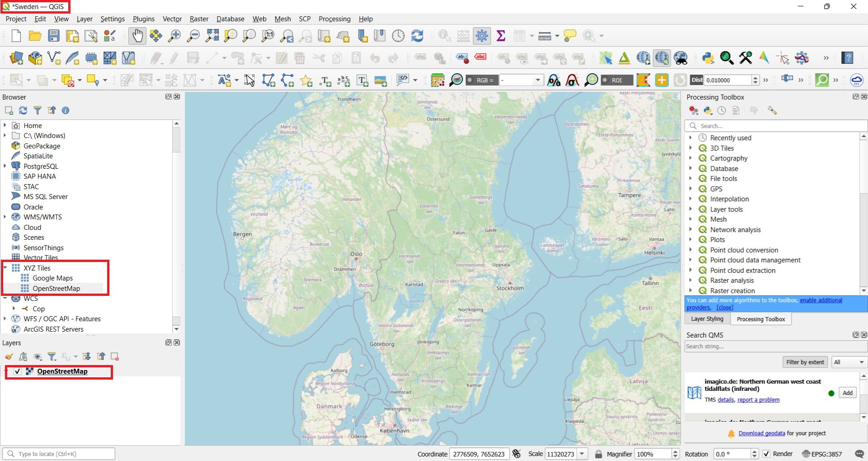Screen dimensions: 868x461
Task: Click the [close] link in the toolbox notice
Action: point(725,308)
